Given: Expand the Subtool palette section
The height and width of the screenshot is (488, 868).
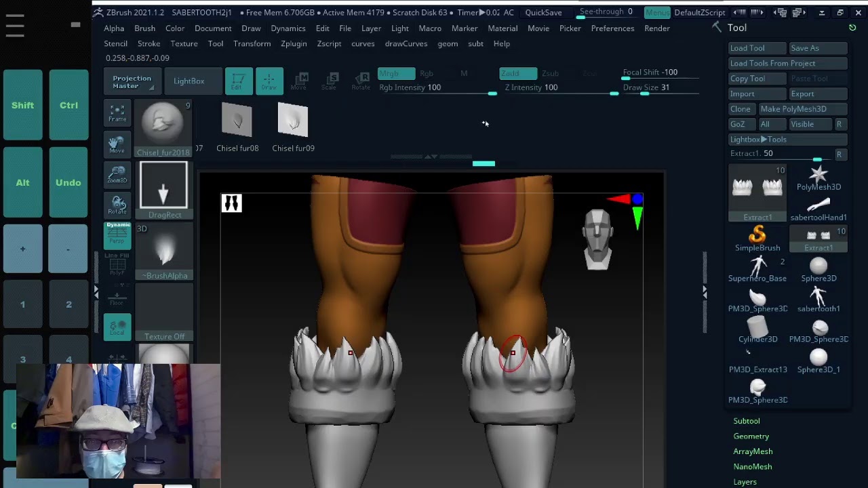Looking at the screenshot, I should coord(747,421).
